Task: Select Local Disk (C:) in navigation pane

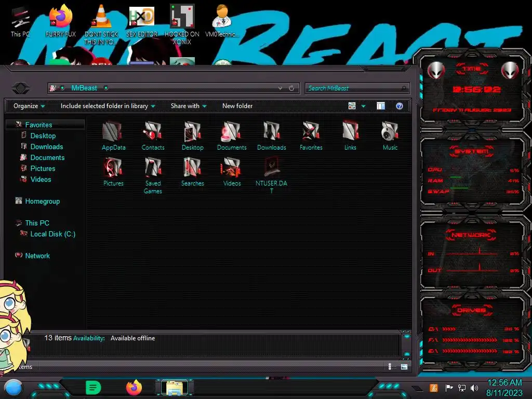Action: [53, 234]
